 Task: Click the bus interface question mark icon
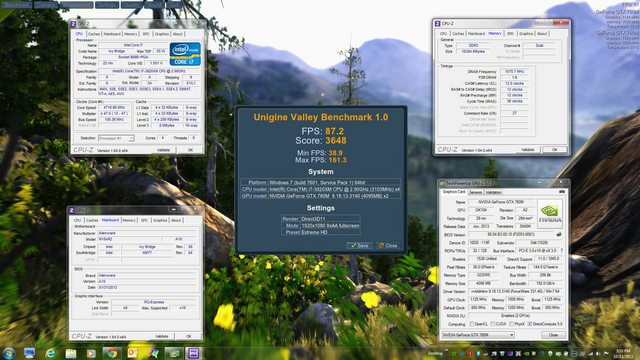pos(562,251)
